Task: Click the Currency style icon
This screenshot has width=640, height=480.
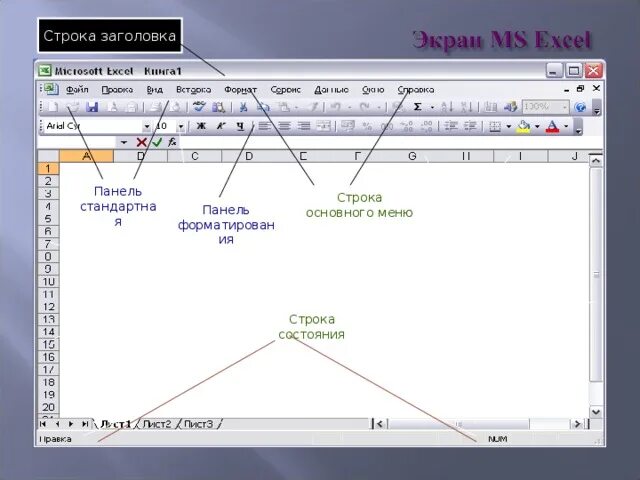Action: click(347, 127)
